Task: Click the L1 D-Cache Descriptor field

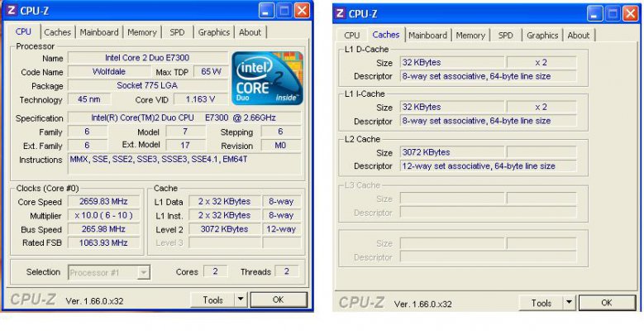Action: (x=488, y=76)
